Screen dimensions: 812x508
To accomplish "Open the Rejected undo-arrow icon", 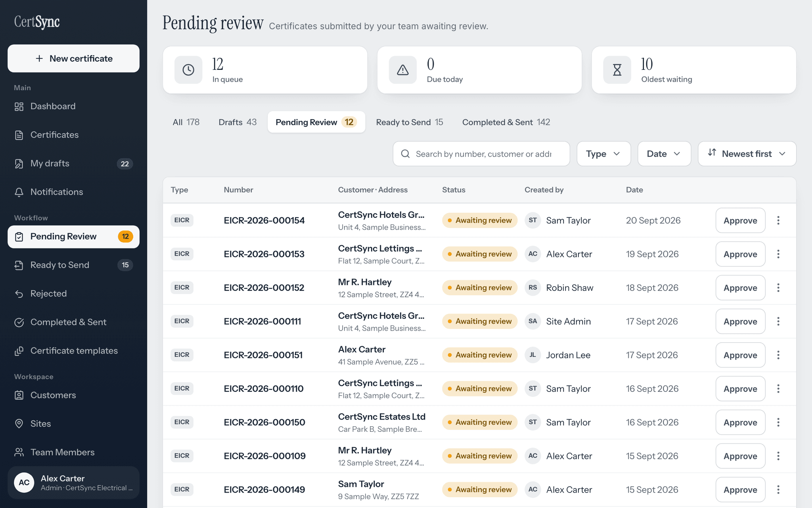I will 19,294.
